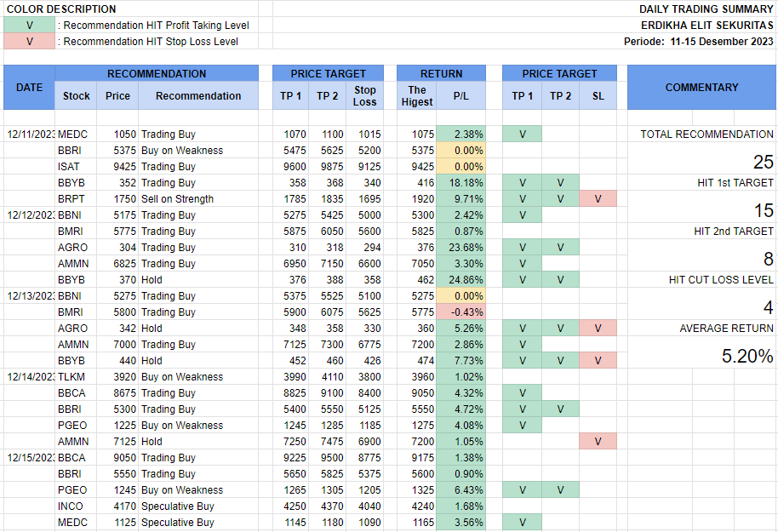Click the red Stop Loss legend swatch
Image resolution: width=778 pixels, height=532 pixels.
29,41
